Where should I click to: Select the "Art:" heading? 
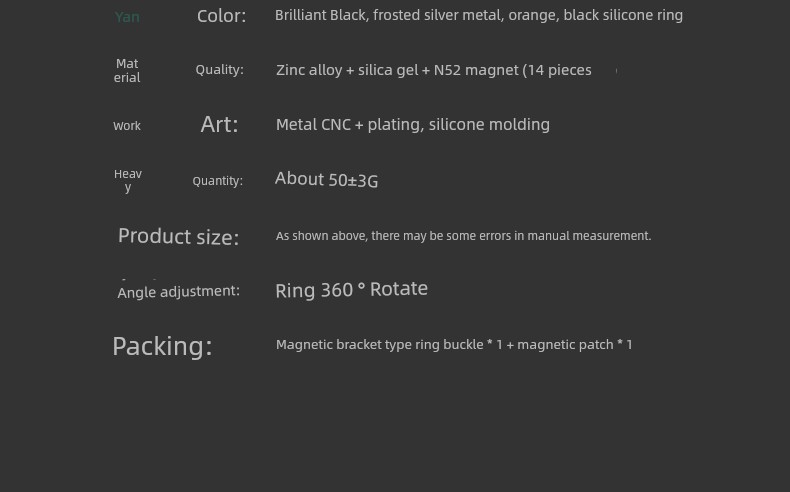tap(219, 124)
